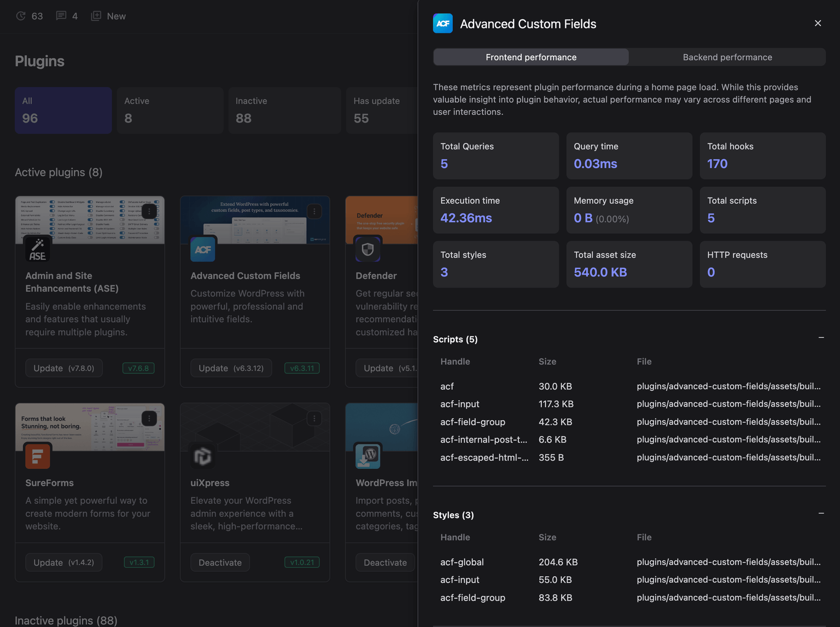The image size is (840, 627).
Task: Click the 204.6 KB size value
Action: pyautogui.click(x=558, y=562)
